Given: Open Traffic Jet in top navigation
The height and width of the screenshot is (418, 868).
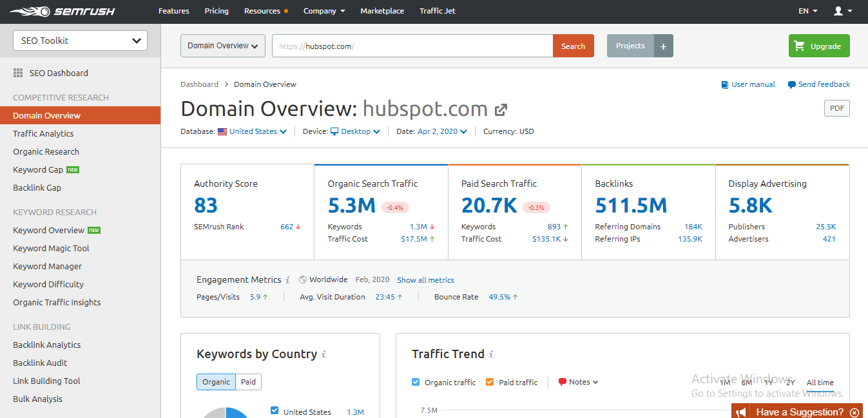Looking at the screenshot, I should coord(438,11).
